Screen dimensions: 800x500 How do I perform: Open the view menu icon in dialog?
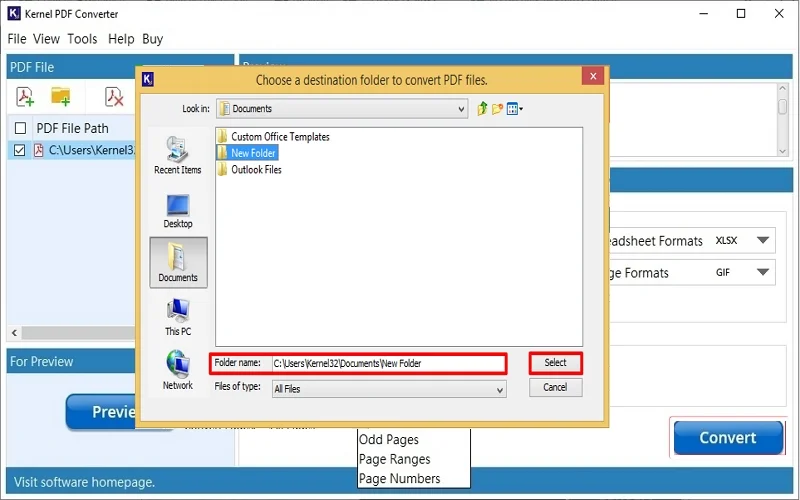coord(514,109)
